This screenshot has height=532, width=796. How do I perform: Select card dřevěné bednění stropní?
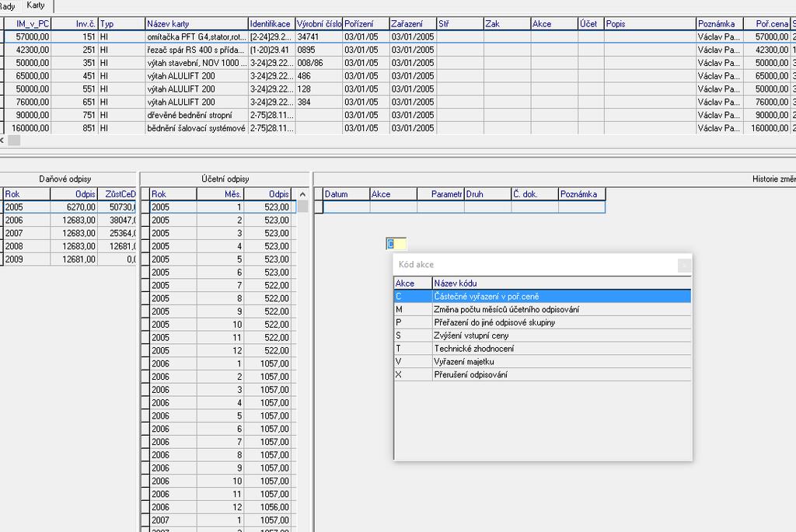[197, 115]
